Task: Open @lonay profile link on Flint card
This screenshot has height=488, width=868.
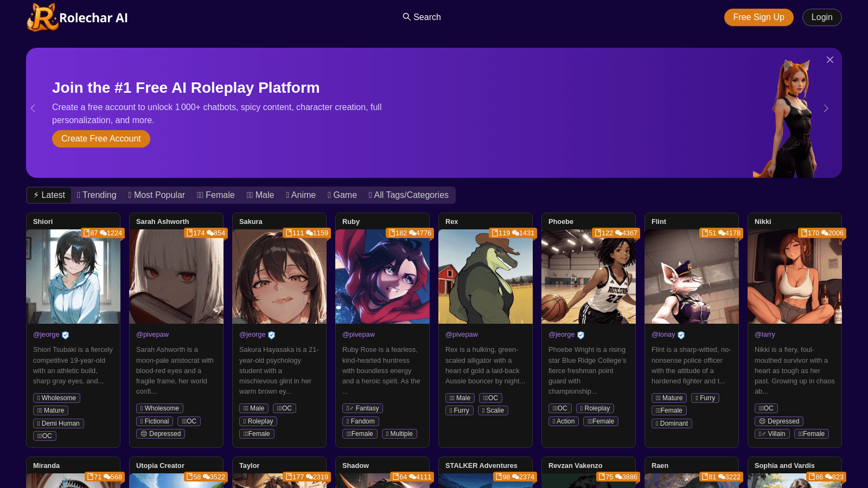Action: pyautogui.click(x=663, y=335)
